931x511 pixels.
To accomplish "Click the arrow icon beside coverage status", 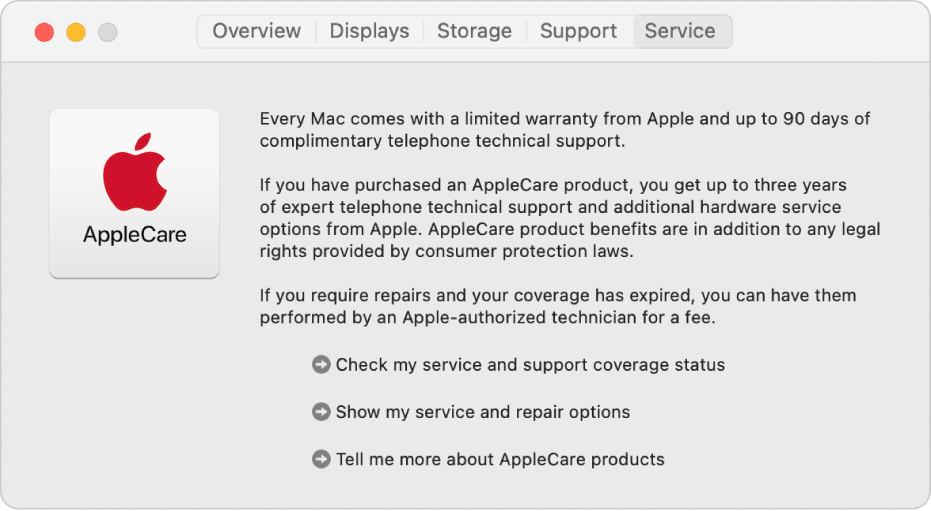I will pyautogui.click(x=321, y=365).
